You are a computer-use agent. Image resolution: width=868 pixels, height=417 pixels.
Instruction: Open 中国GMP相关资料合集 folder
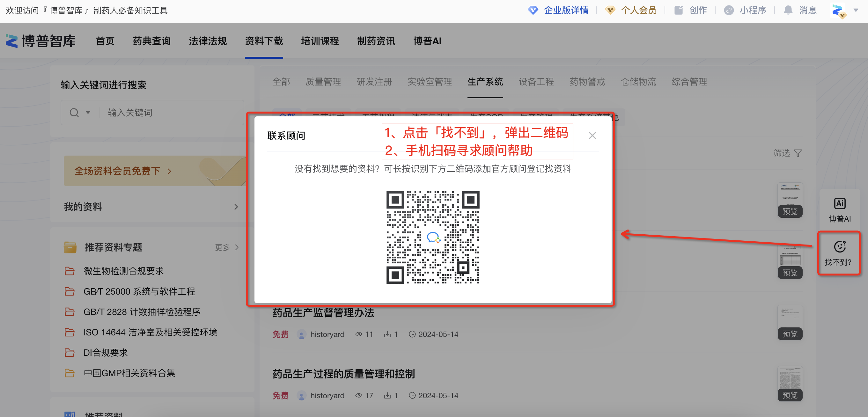(x=129, y=373)
